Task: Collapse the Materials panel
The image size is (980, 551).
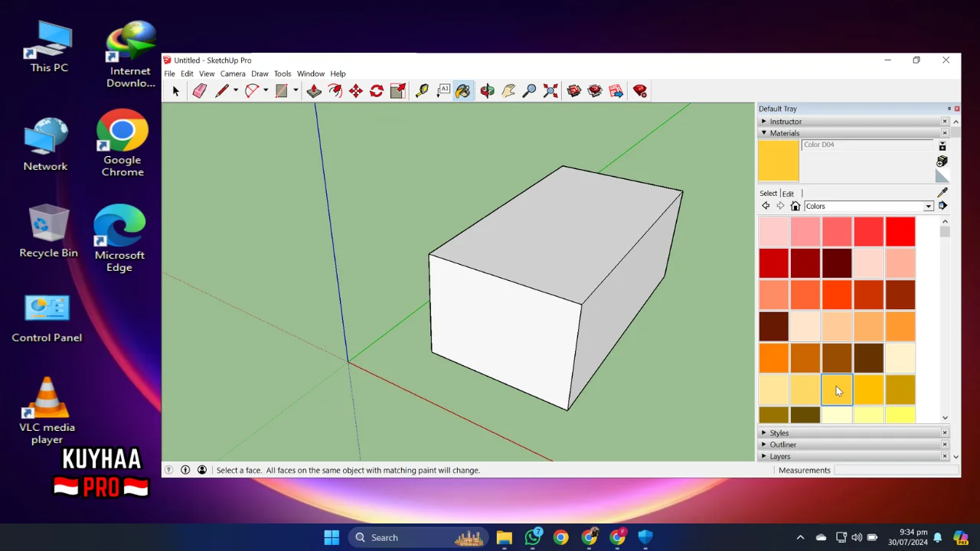Action: (763, 132)
